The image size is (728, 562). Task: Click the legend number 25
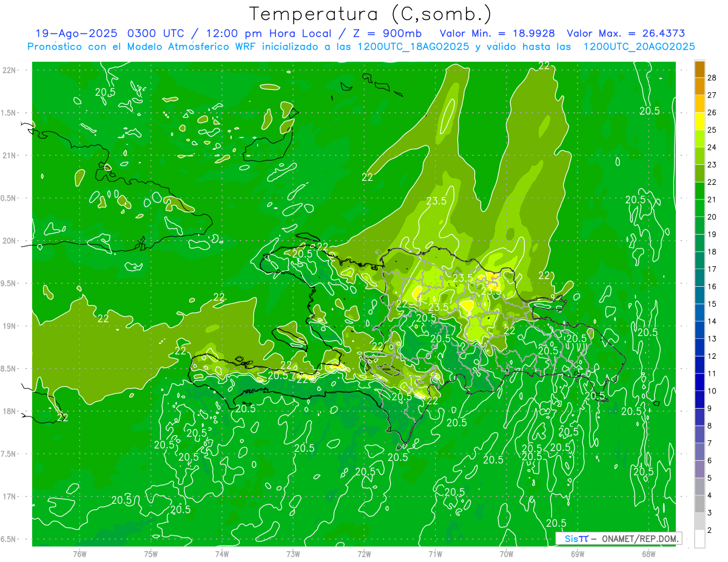(713, 130)
